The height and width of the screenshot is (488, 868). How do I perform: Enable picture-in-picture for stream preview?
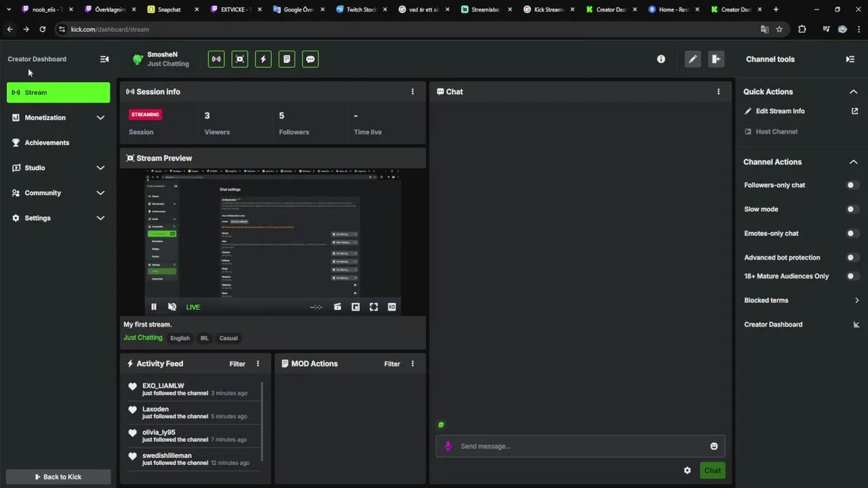pyautogui.click(x=355, y=307)
